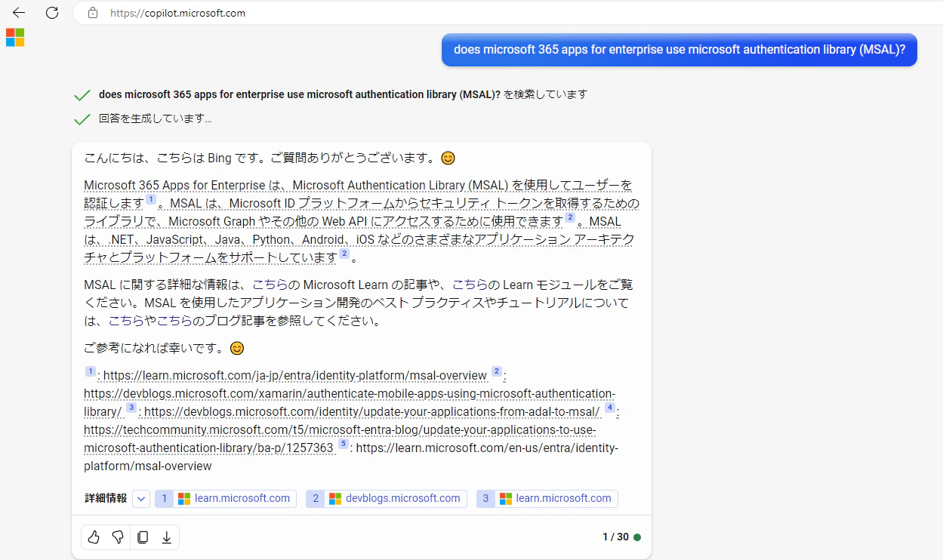This screenshot has height=560, width=943.
Task: Open the techcommunity microsoft-entra-blog URL
Action: click(x=340, y=439)
